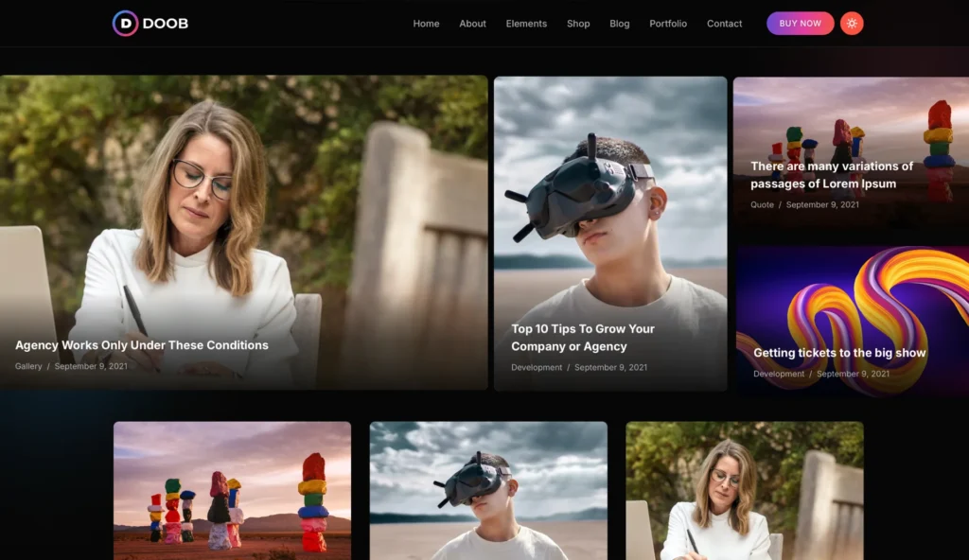Click bottom row woman writing image card
Viewport: 969px width, 560px height.
[745, 490]
